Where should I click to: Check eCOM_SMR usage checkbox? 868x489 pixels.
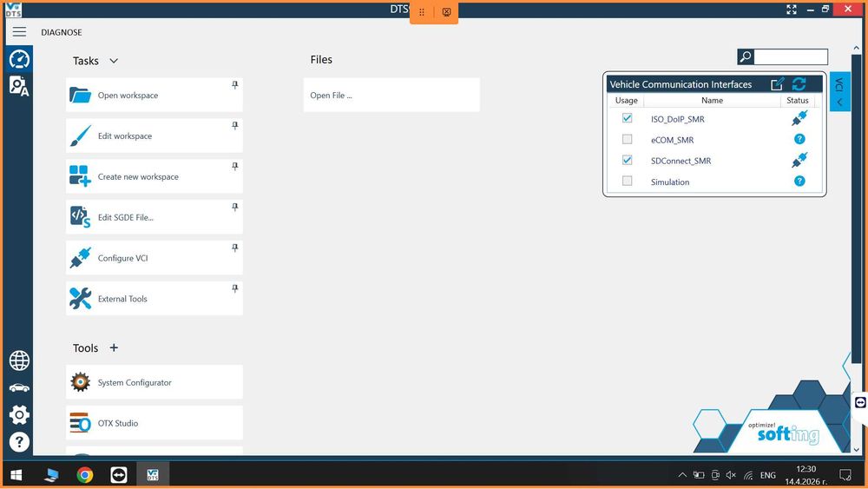click(627, 139)
